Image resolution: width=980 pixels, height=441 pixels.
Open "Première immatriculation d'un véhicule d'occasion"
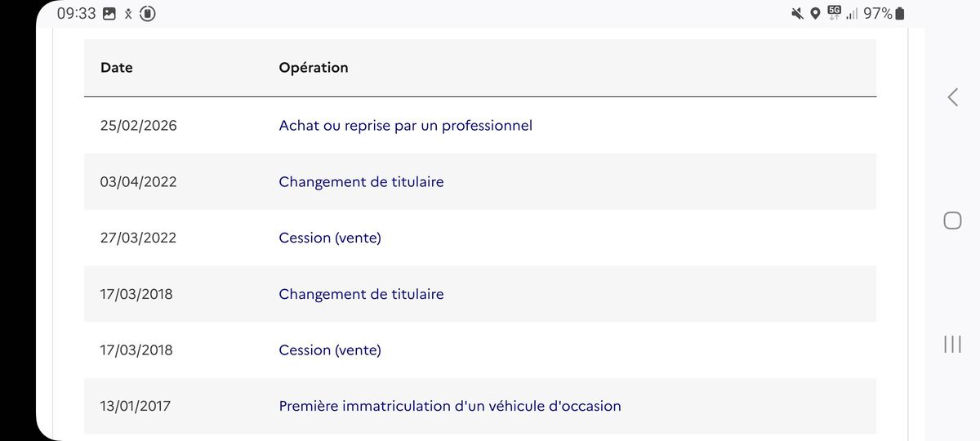449,406
